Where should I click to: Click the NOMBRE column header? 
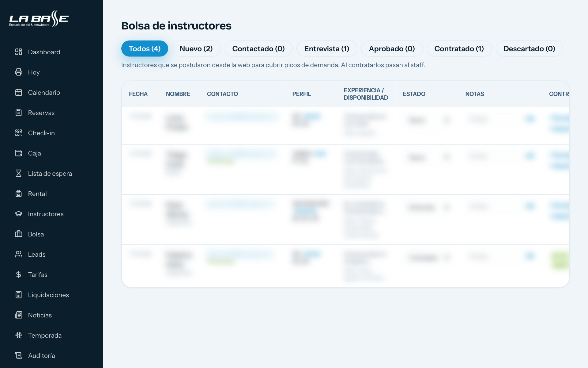point(178,94)
